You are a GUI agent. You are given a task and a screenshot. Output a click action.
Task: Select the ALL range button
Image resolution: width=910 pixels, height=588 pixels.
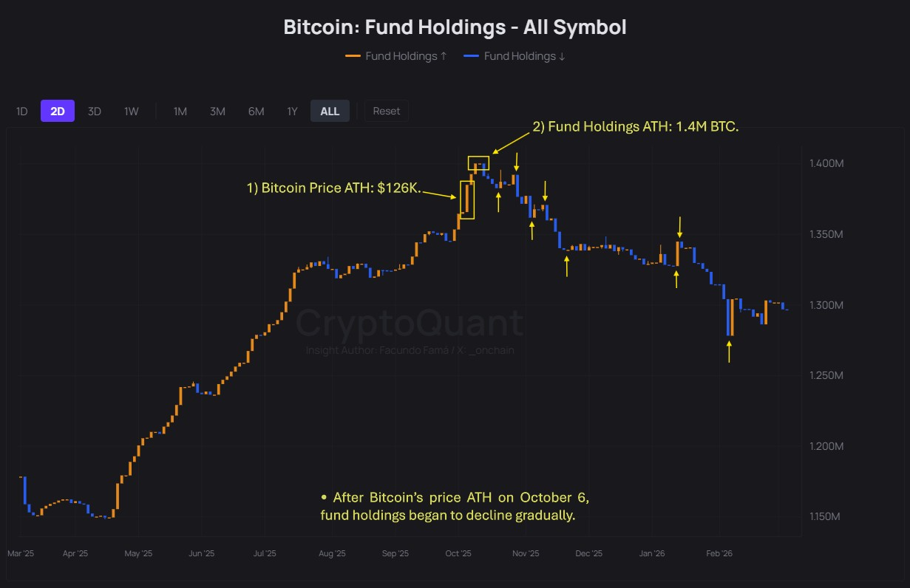point(330,112)
